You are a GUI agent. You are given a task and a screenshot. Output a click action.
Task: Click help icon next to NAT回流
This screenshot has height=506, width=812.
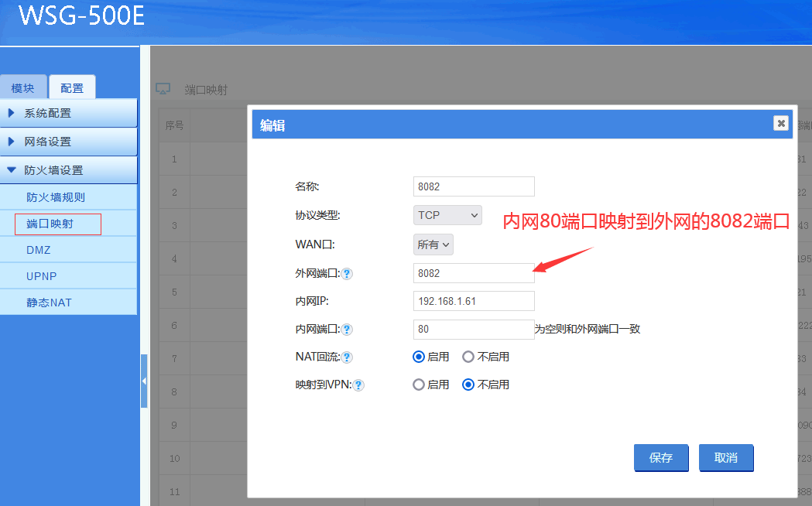pos(348,357)
